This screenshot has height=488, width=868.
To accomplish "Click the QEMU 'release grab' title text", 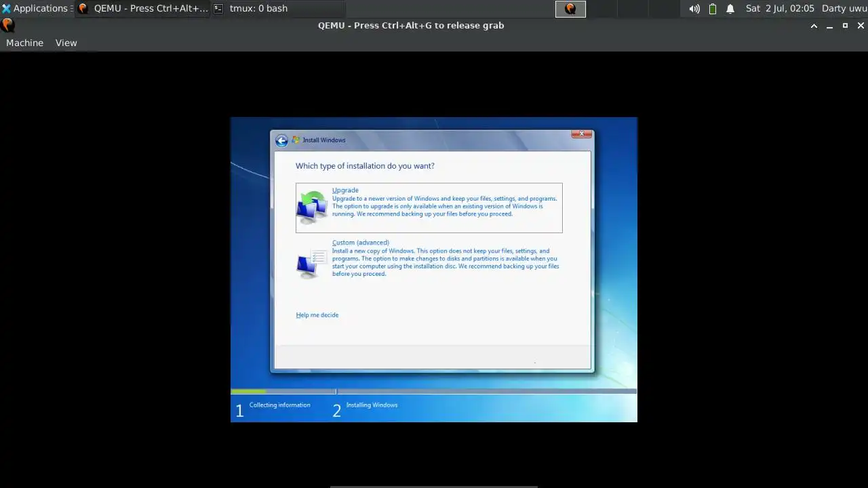I will [x=411, y=26].
